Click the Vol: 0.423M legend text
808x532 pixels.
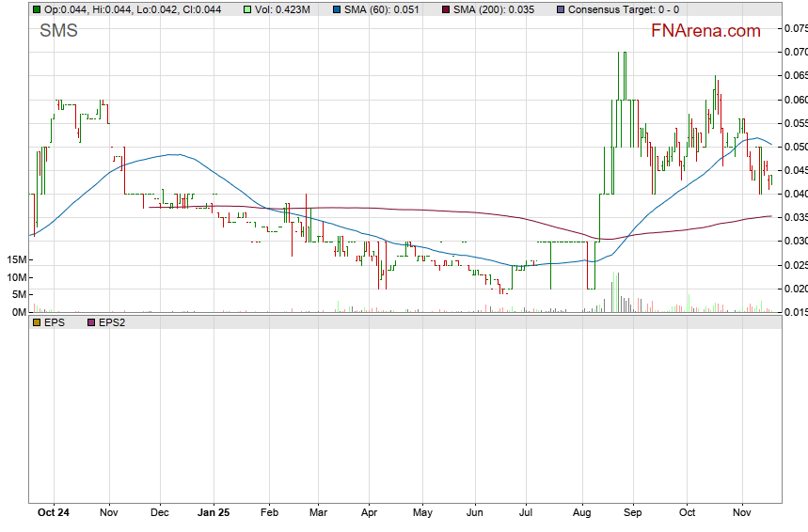[283, 9]
